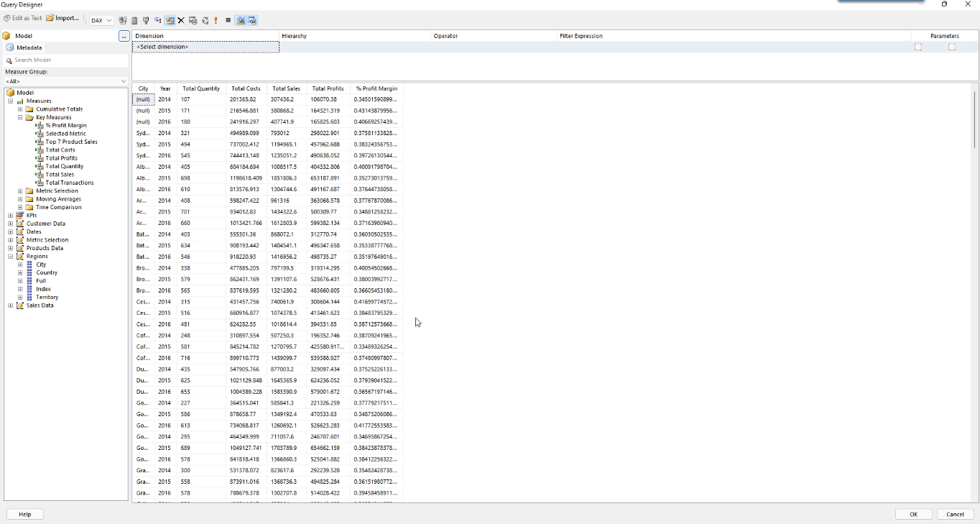Click the Dimension column header
This screenshot has width=980, height=524.
pos(205,36)
